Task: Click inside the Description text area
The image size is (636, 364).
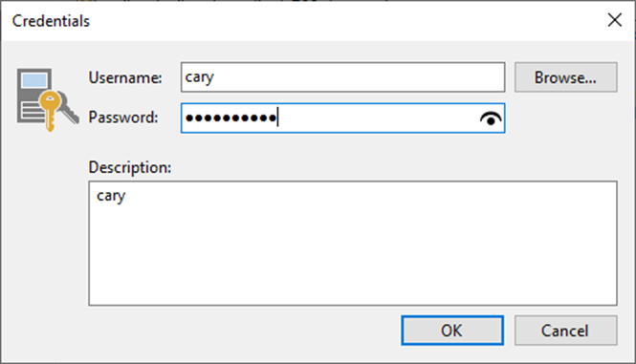Action: coord(353,244)
